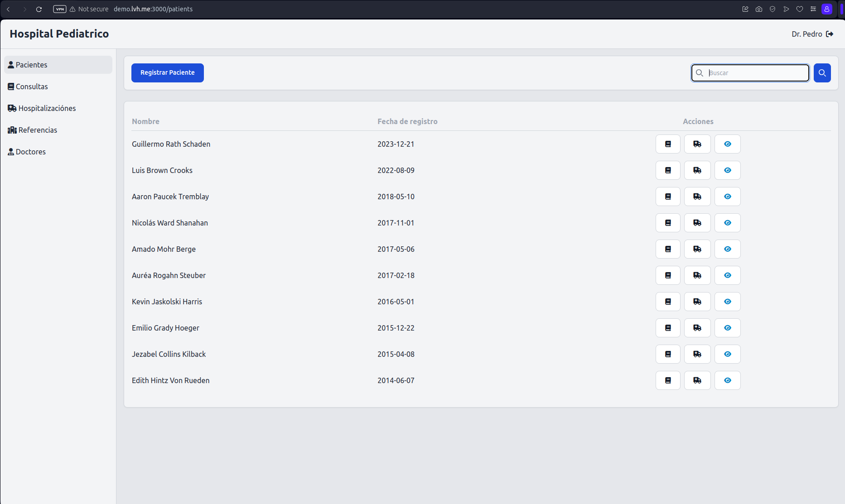View Kevin Jaskolski Harris with eye icon
The height and width of the screenshot is (504, 845).
728,302
